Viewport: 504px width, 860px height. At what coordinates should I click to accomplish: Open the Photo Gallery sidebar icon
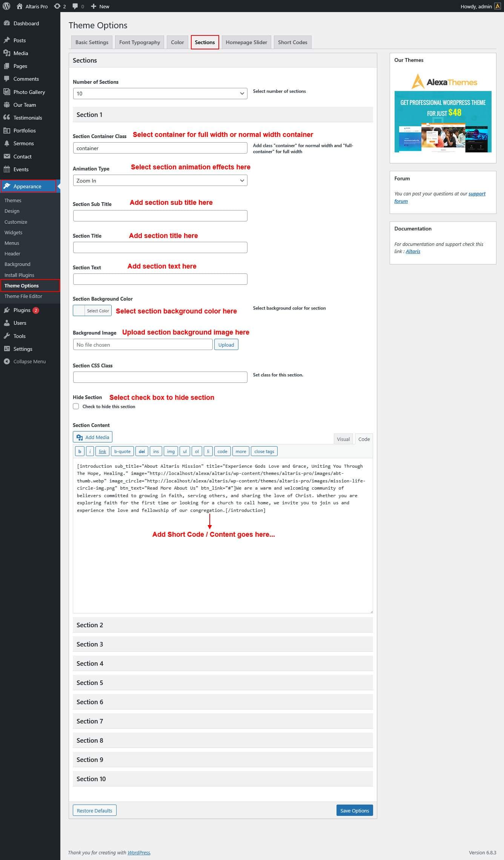pos(6,92)
